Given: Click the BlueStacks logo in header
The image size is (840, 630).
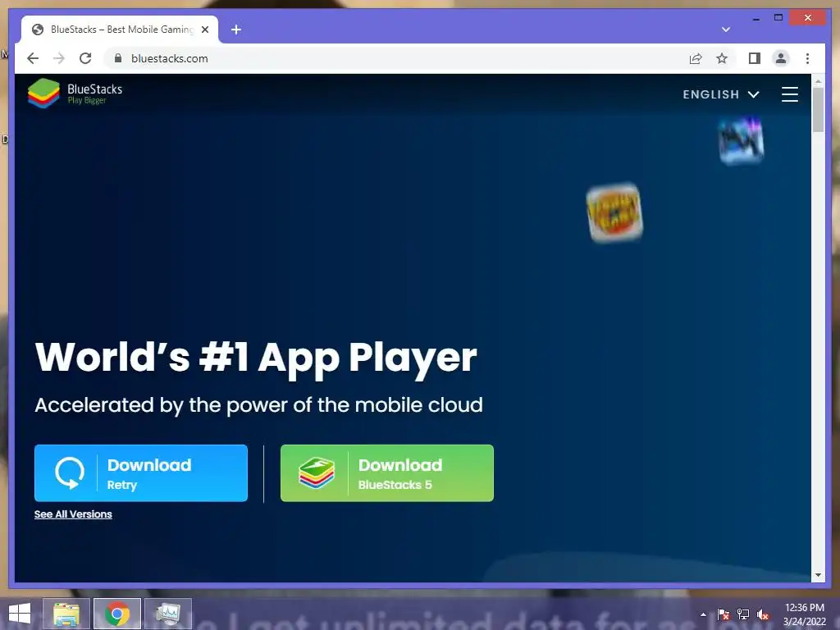Looking at the screenshot, I should click(75, 94).
